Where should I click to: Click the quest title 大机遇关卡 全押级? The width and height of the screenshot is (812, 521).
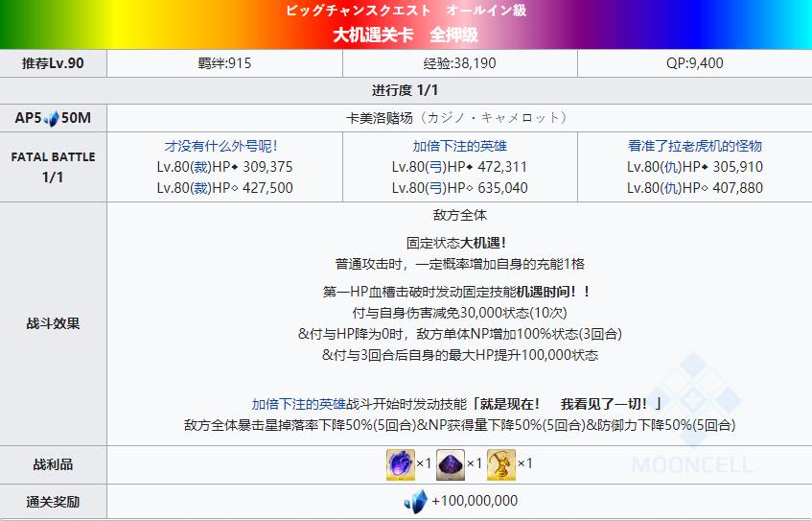[x=406, y=36]
